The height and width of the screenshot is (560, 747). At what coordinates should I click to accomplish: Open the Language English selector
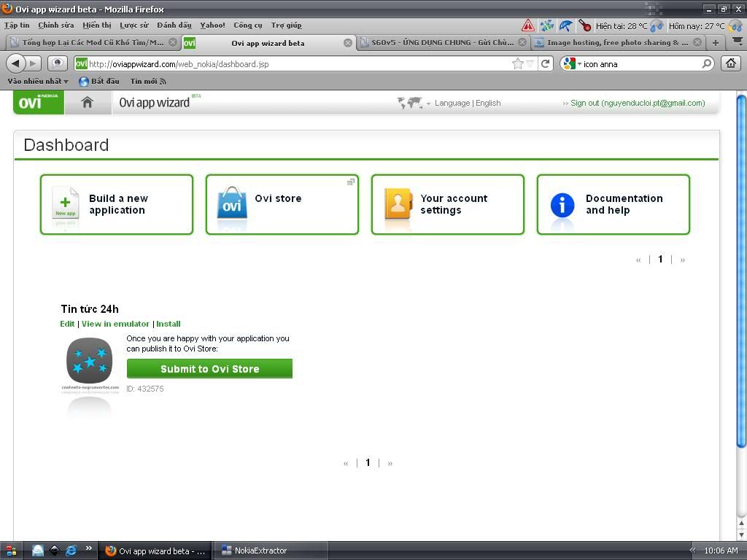tap(468, 103)
